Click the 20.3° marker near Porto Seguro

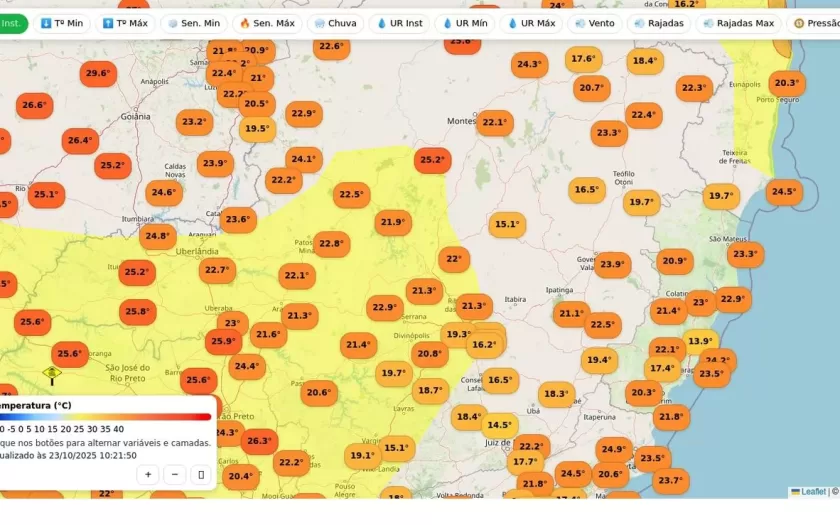point(786,83)
